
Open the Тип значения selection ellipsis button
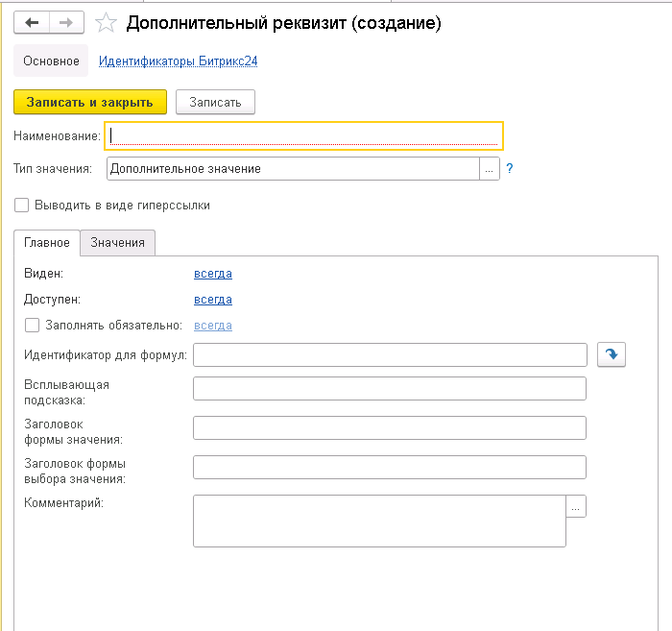490,169
